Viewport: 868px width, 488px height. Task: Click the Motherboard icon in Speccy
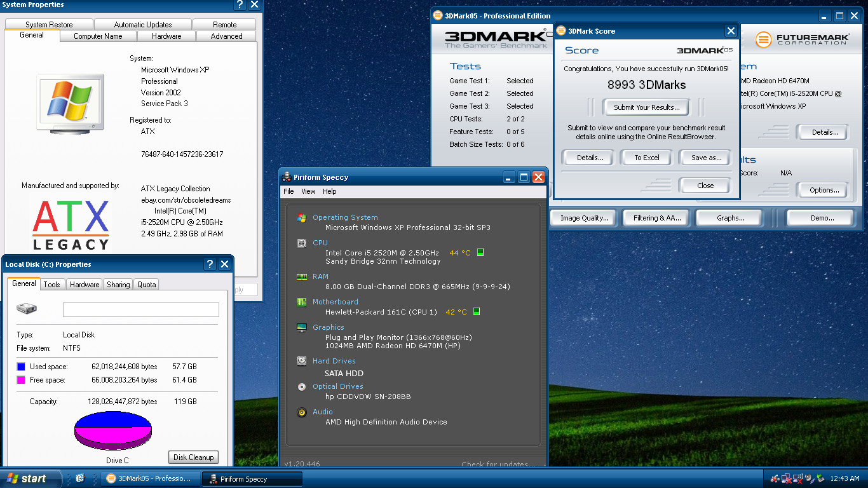click(302, 302)
